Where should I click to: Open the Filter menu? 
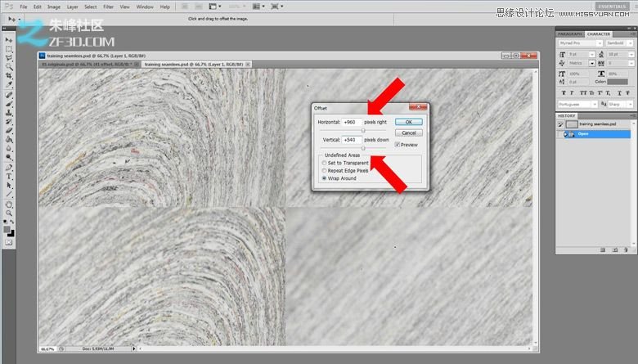(108, 7)
